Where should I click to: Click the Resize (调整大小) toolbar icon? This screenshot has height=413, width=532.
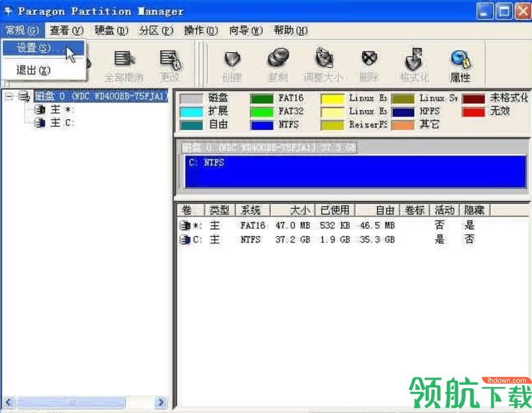(324, 58)
